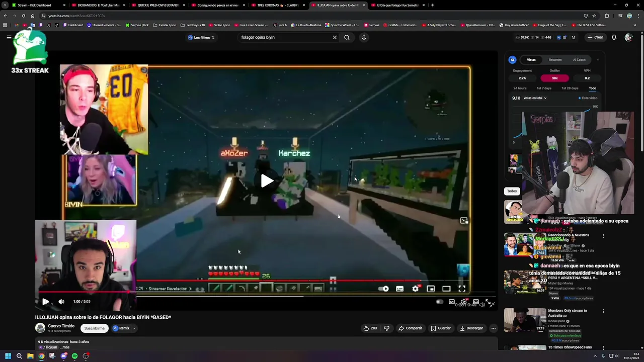Switch to the Resumen tab
This screenshot has height=362, width=644.
[x=555, y=60]
